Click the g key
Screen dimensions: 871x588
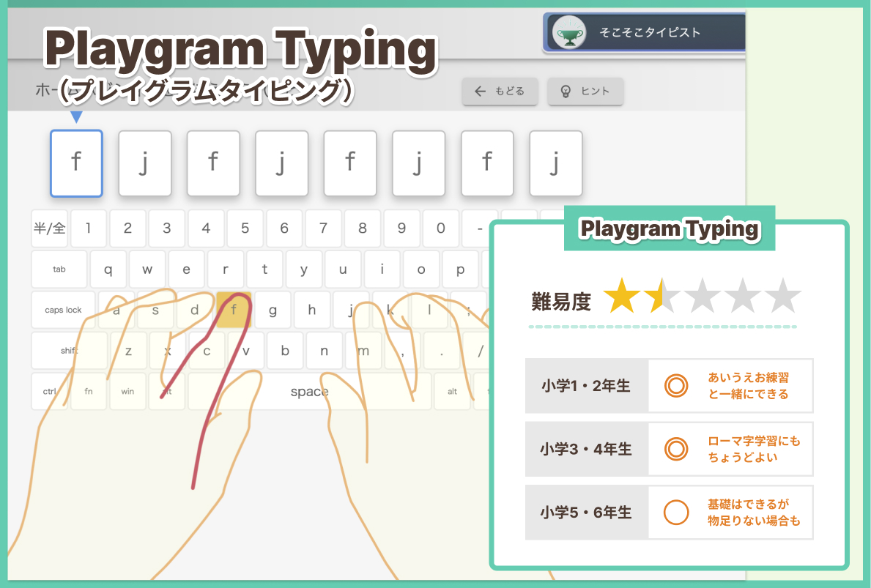(273, 310)
